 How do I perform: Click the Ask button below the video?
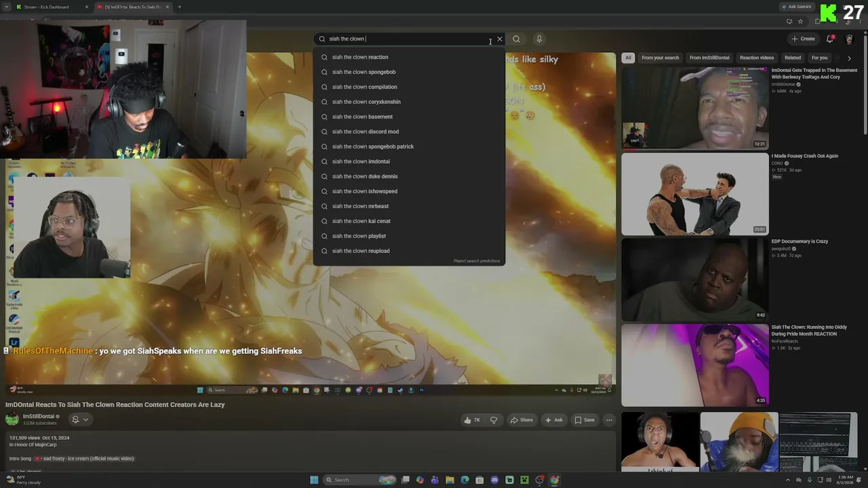554,420
